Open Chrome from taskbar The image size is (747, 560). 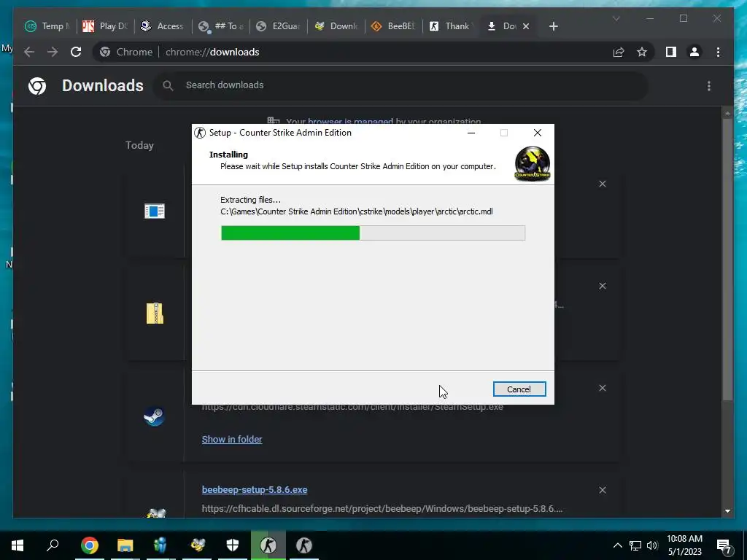point(89,545)
